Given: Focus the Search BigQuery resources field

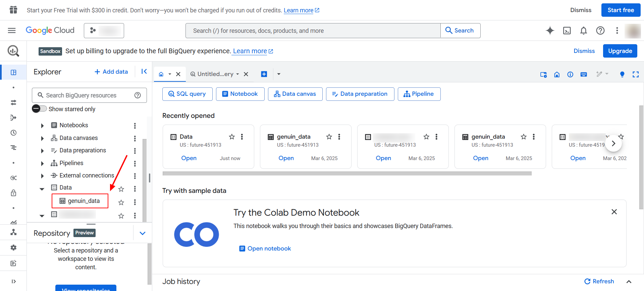Looking at the screenshot, I should [89, 95].
